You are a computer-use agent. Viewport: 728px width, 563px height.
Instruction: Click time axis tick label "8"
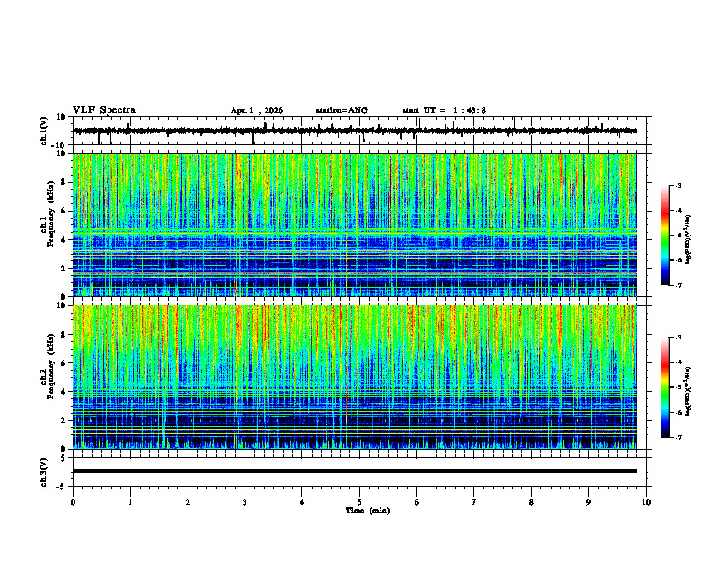(531, 502)
